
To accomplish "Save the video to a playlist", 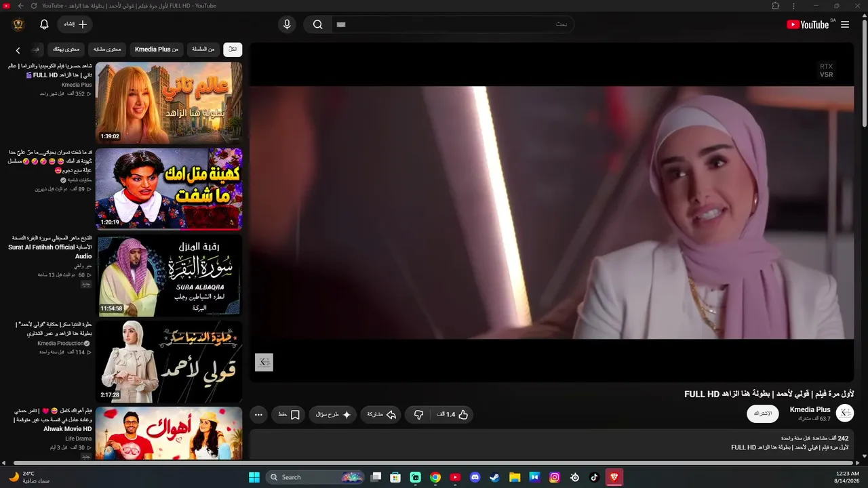I will 289,414.
